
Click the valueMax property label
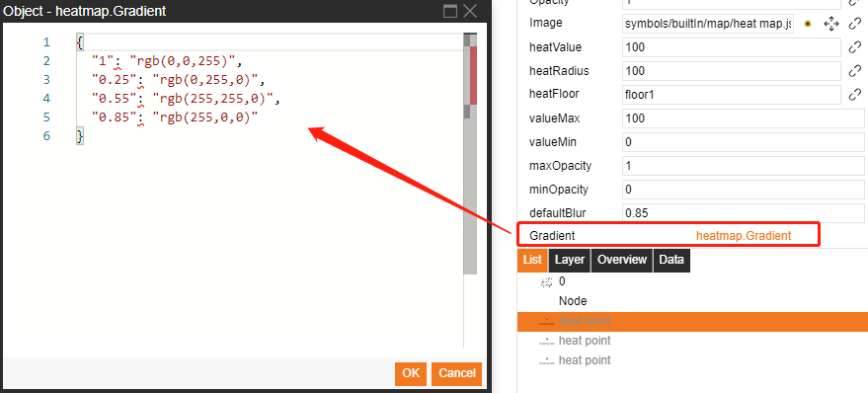click(x=555, y=118)
